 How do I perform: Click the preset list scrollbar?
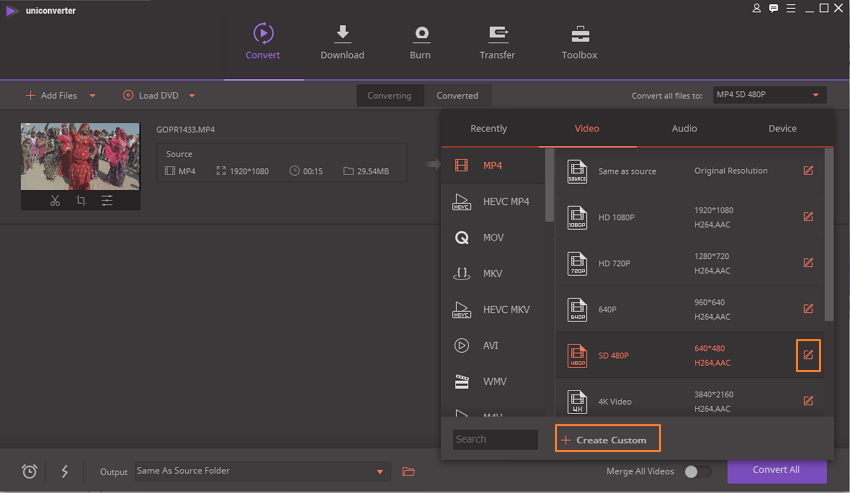click(x=828, y=234)
